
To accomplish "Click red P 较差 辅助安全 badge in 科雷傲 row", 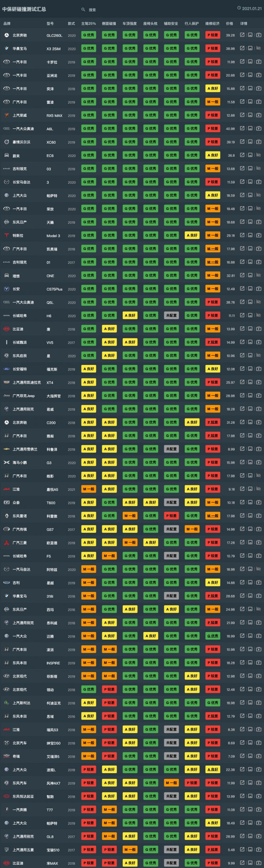I will pos(171,516).
